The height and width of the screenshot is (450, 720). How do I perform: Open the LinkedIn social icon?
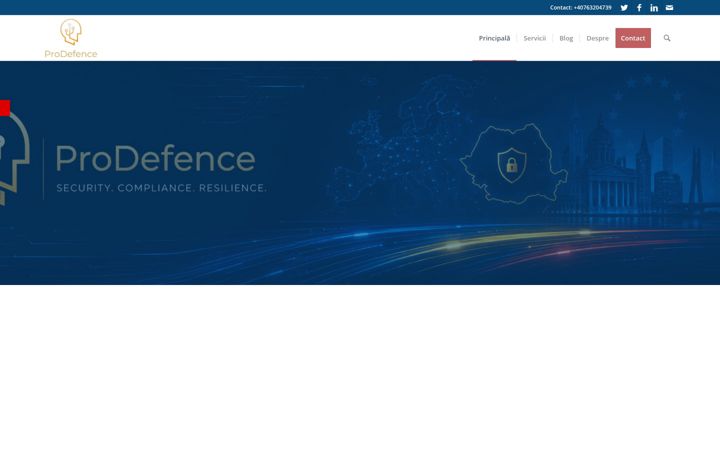[654, 8]
